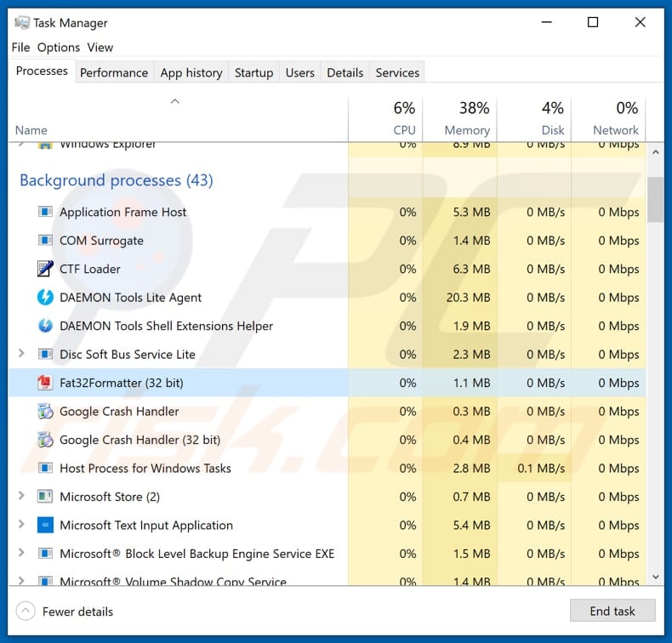672x643 pixels.
Task: Expand the Block Level Backup Engine Service row
Action: click(21, 553)
